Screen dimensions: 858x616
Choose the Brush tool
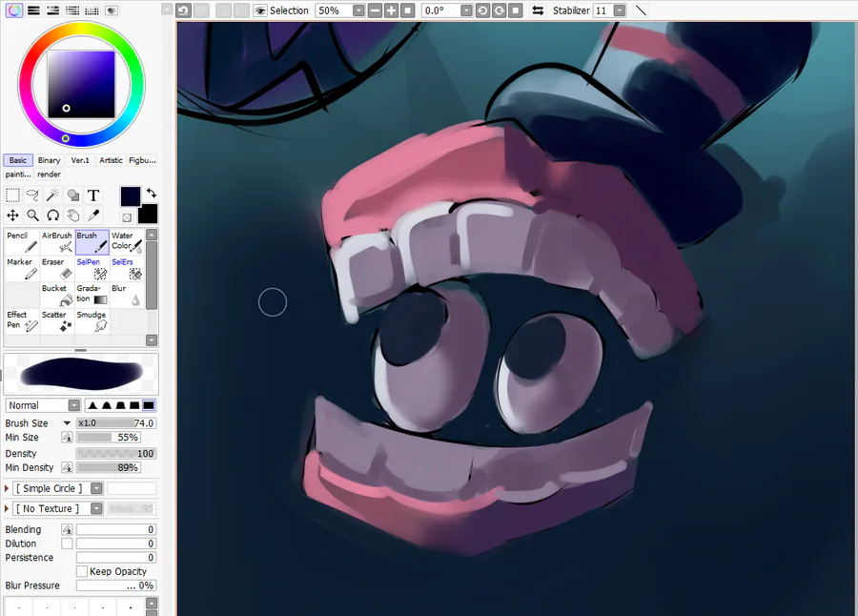(x=92, y=242)
